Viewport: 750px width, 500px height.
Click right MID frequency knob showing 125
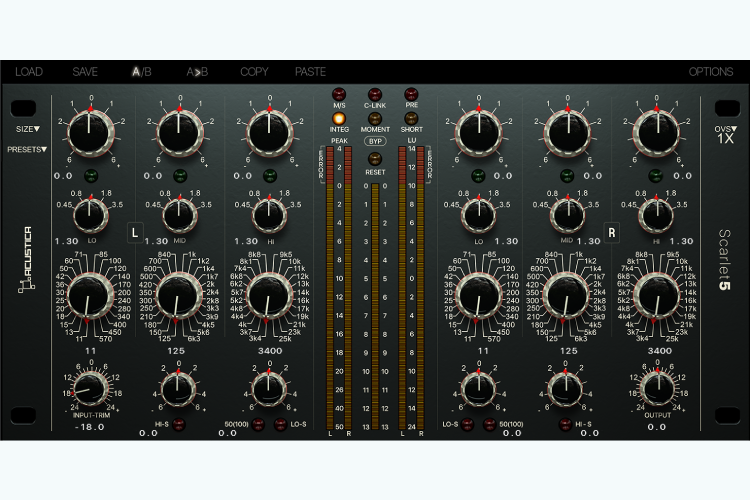(567, 296)
